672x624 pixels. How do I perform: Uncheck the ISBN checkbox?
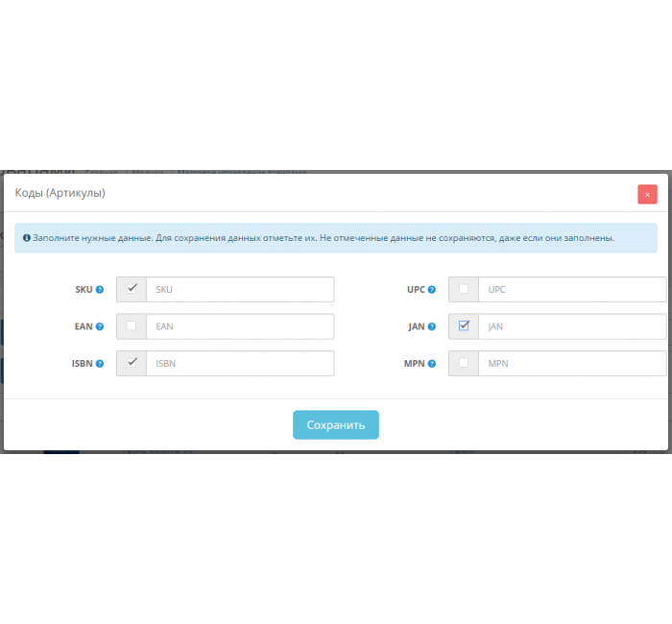[x=132, y=363]
